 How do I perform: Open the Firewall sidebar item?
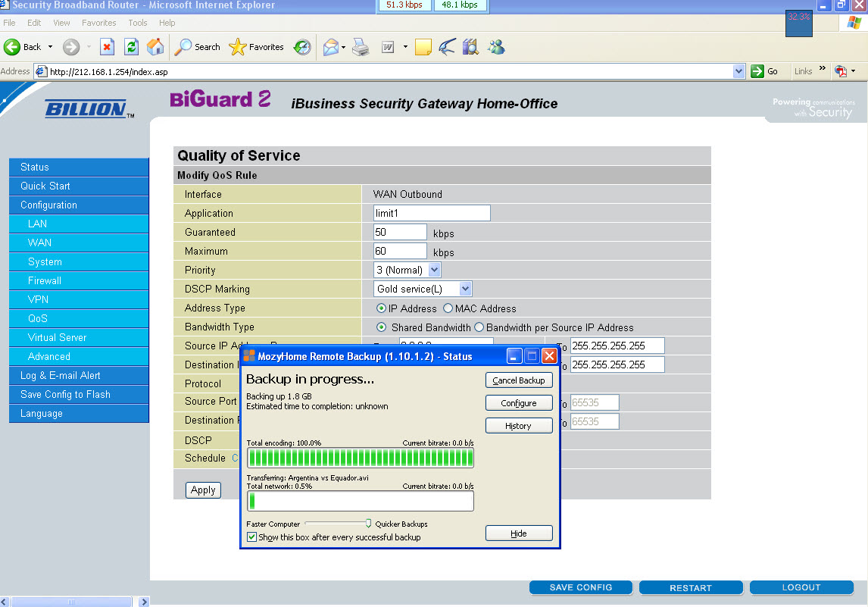[80, 281]
